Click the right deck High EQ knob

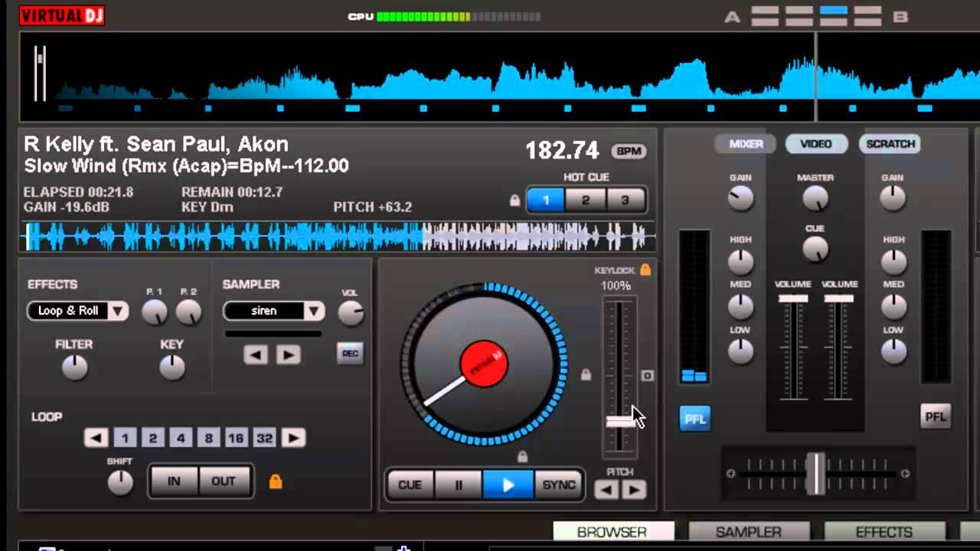pyautogui.click(x=893, y=262)
